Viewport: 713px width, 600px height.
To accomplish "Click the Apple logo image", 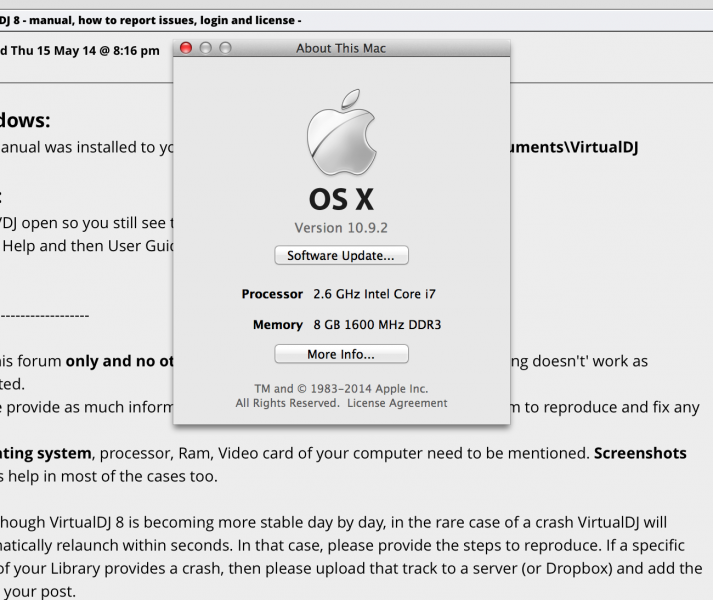I will (x=341, y=132).
